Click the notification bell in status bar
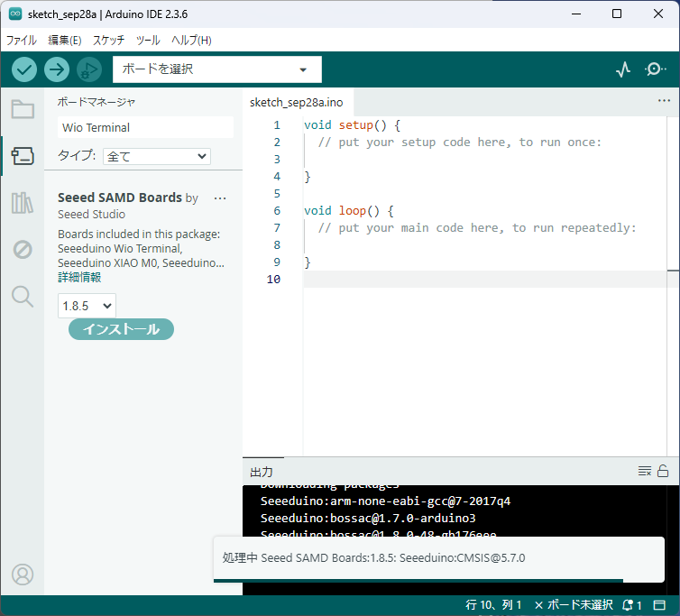Viewport: 680px width, 616px height. coord(628,605)
